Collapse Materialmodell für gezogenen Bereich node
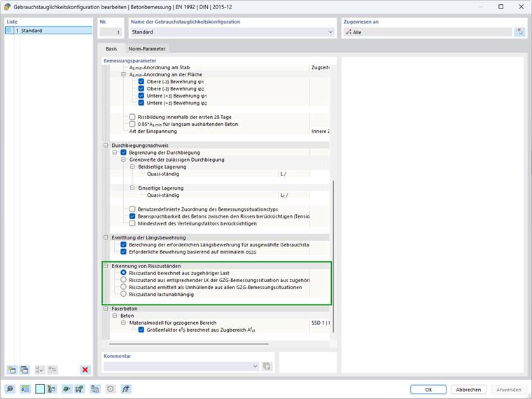532x399 pixels. [123, 323]
